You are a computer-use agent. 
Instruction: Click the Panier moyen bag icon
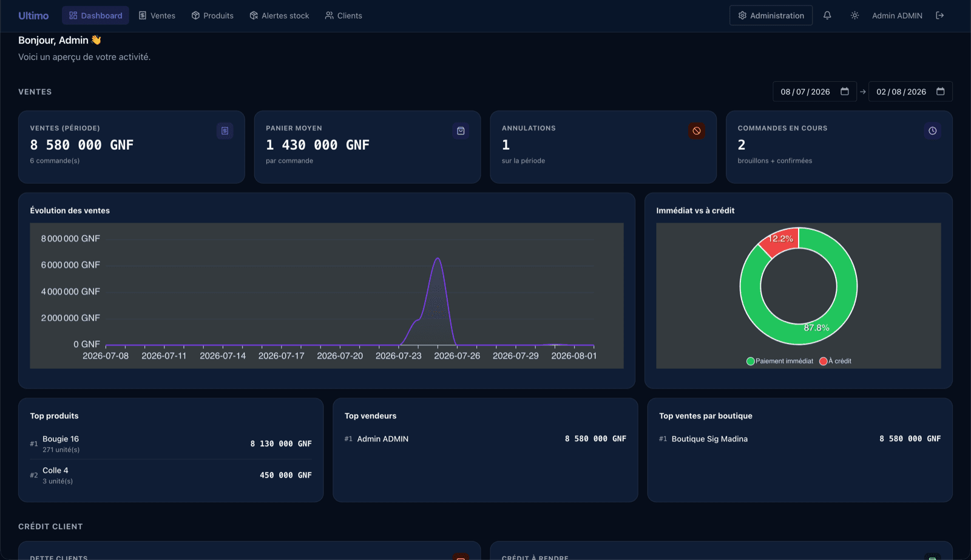tap(461, 130)
